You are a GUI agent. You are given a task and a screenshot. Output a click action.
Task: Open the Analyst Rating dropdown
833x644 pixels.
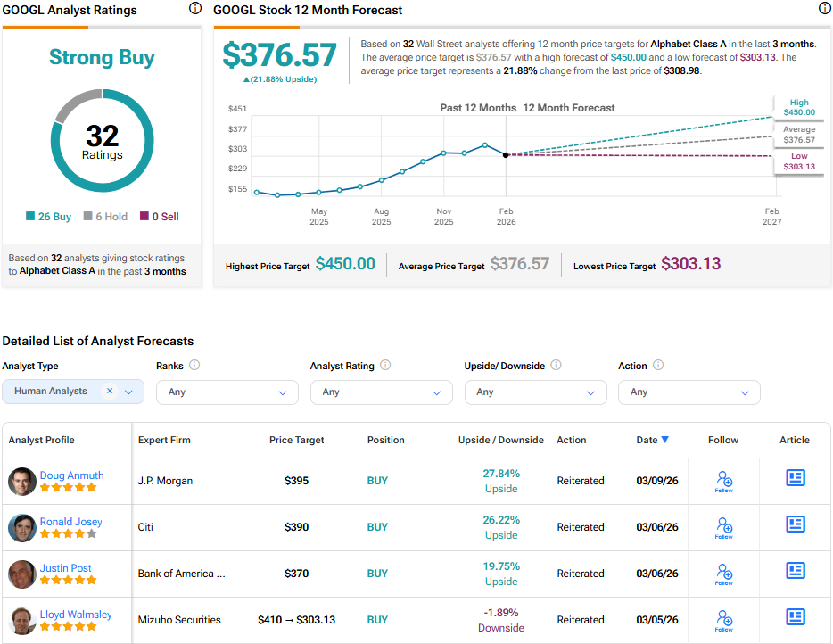[x=382, y=392]
